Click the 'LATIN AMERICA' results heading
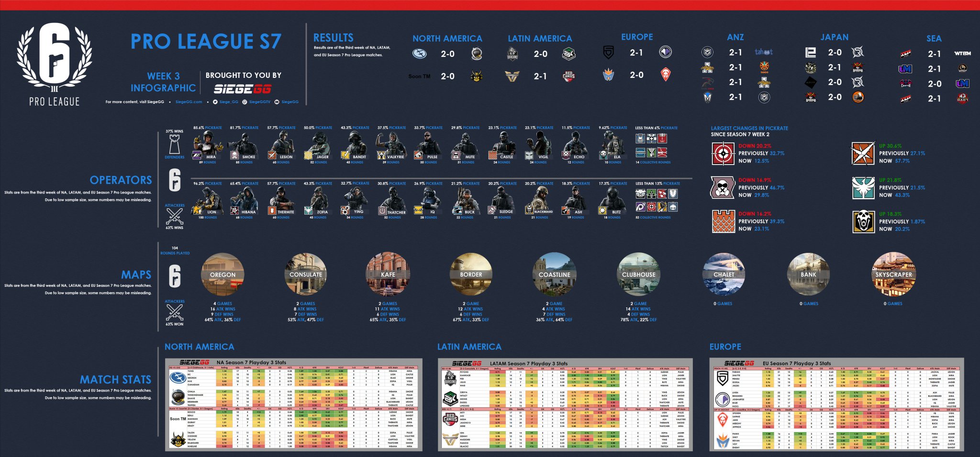980x457 pixels. click(x=540, y=38)
